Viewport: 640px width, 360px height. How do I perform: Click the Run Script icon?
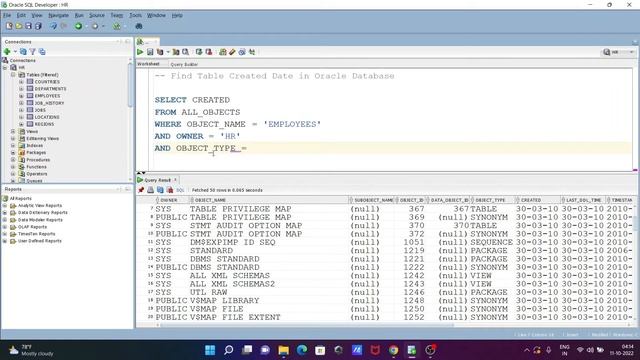pos(150,52)
